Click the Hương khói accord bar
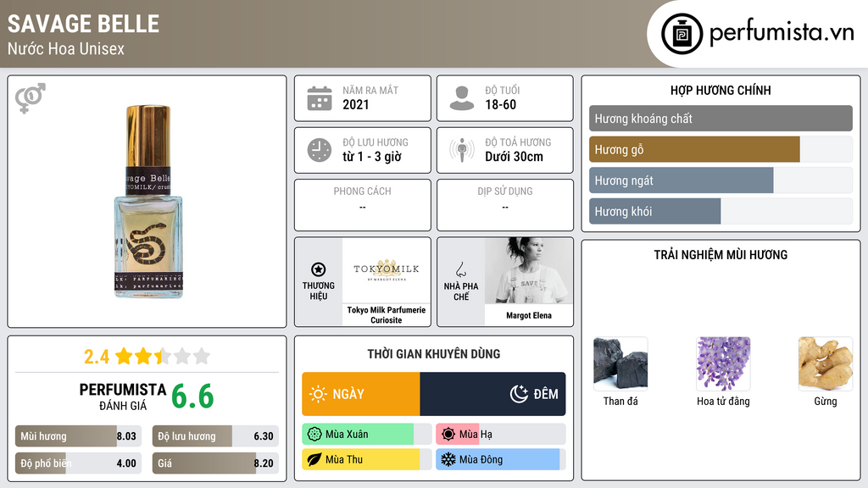Image resolution: width=868 pixels, height=488 pixels. pos(721,211)
